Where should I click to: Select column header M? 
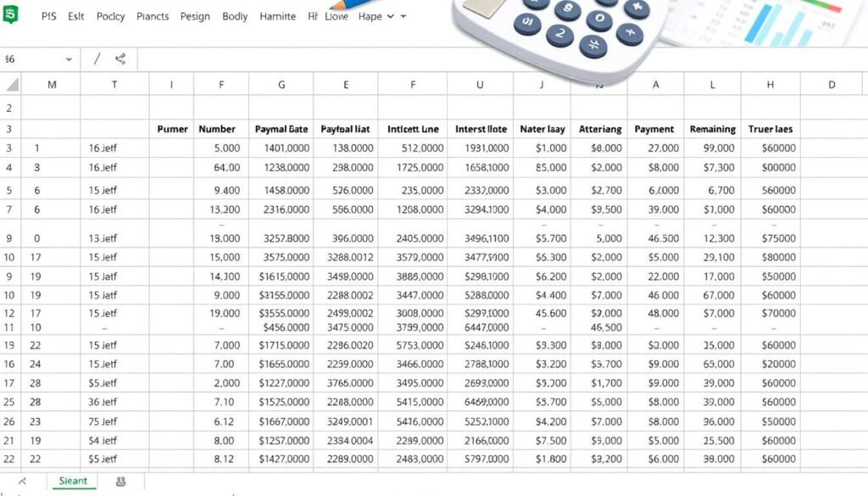point(52,85)
